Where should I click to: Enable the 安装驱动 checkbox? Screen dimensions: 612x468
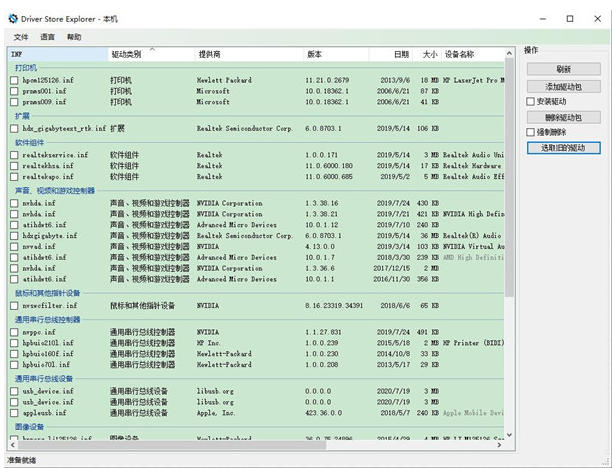coord(531,102)
